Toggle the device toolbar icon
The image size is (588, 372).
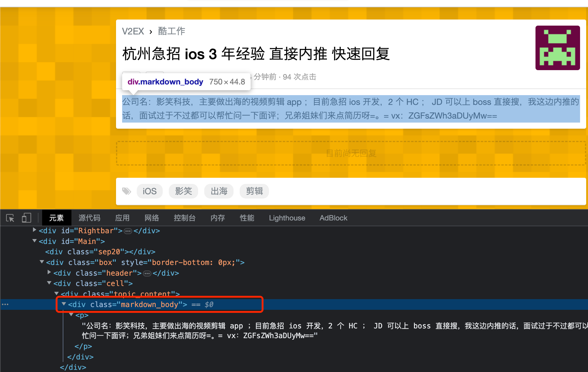(x=27, y=218)
